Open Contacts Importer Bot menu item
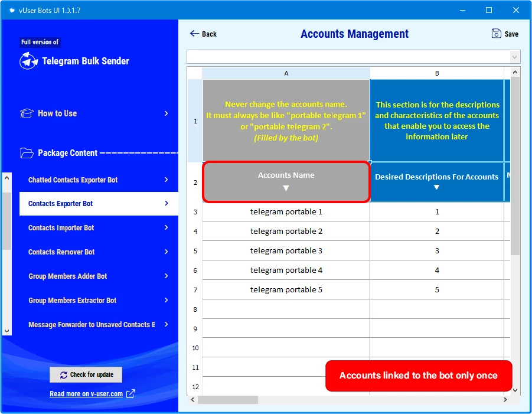The height and width of the screenshot is (414, 532). click(99, 228)
